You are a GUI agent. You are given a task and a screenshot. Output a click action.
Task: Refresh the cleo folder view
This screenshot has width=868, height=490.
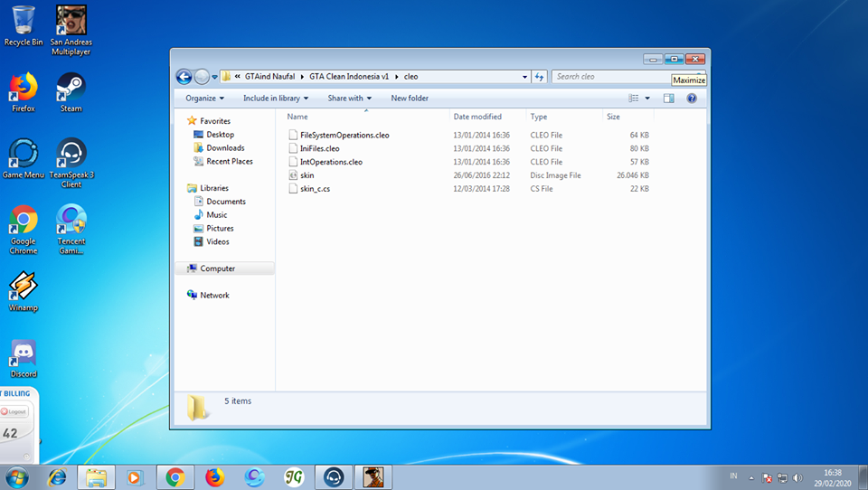pos(539,77)
